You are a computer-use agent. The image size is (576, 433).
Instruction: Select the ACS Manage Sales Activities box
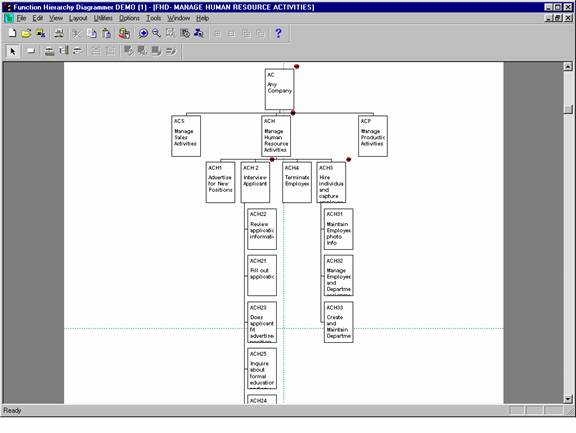click(186, 136)
